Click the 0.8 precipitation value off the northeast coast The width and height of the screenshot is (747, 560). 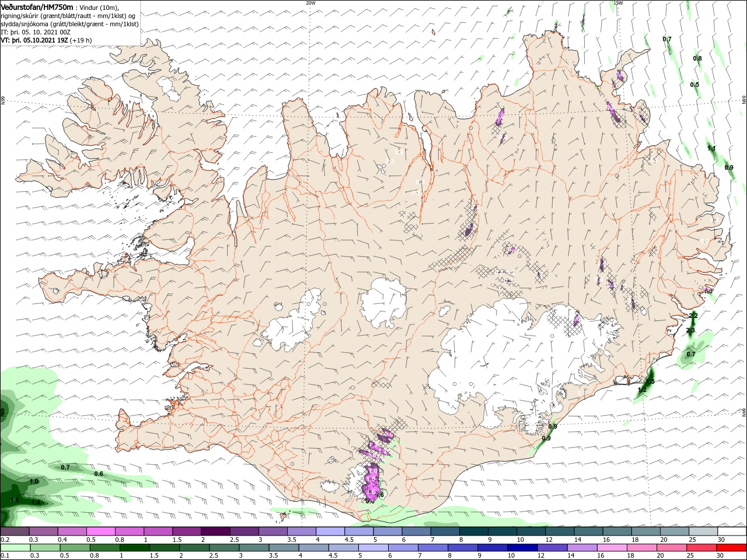[x=697, y=58]
